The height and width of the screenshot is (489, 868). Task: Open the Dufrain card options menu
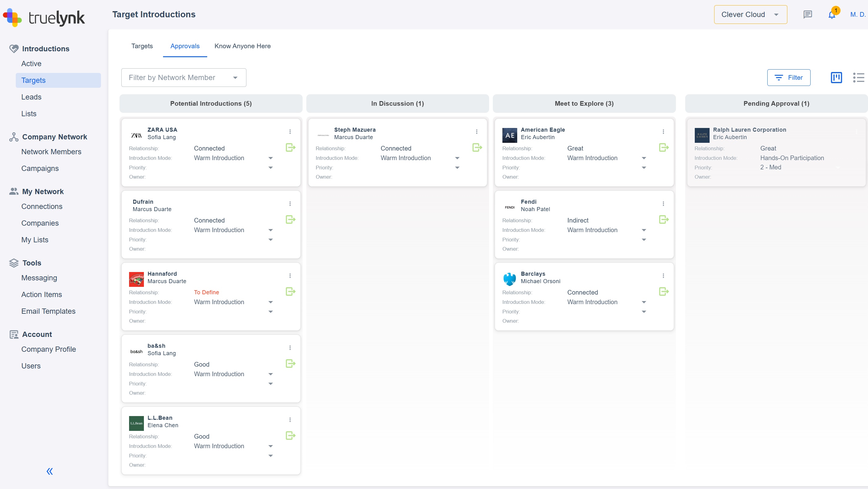tap(290, 204)
